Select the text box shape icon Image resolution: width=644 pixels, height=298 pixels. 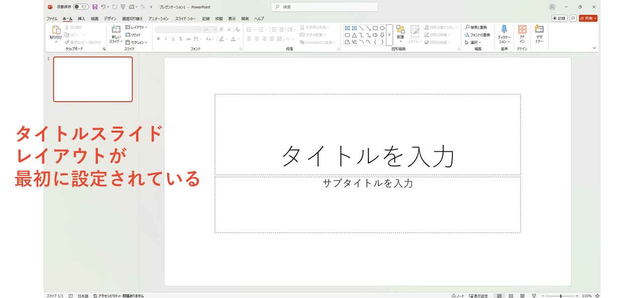(x=347, y=28)
